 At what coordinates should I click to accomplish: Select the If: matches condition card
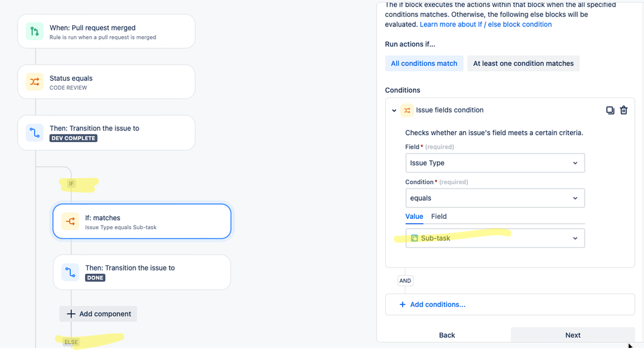(142, 221)
